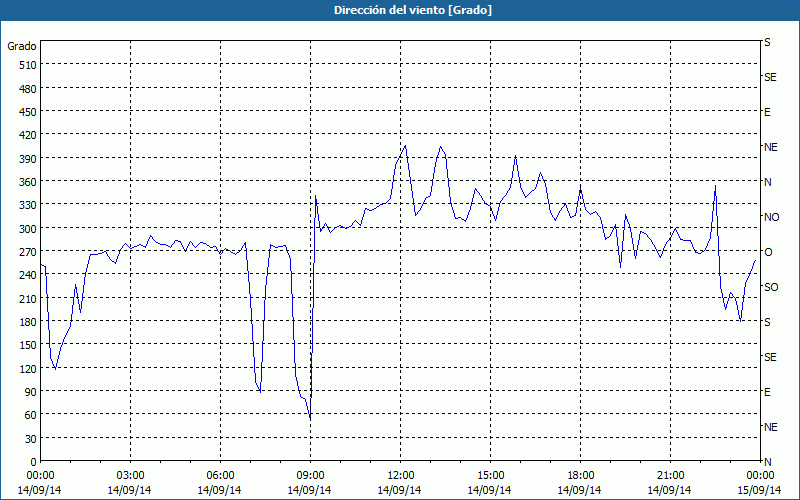Click the 'SE' compass label near 135 level
800x500 pixels.
(x=770, y=357)
